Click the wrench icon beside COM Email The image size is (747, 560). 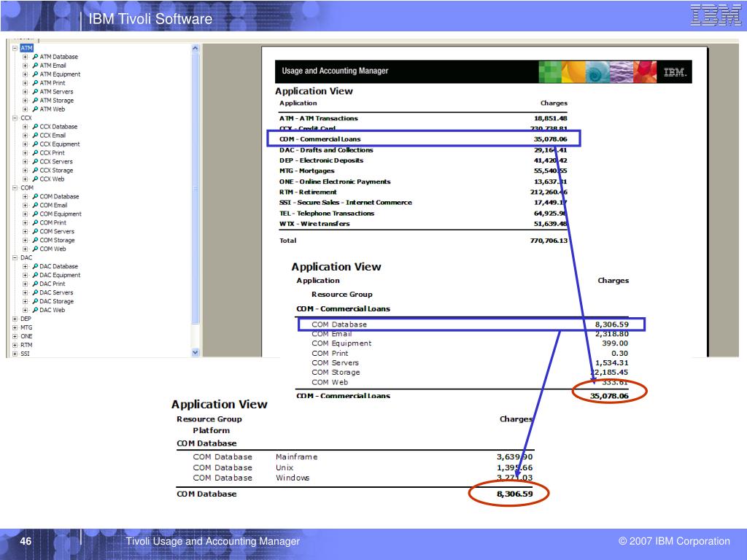tap(35, 205)
